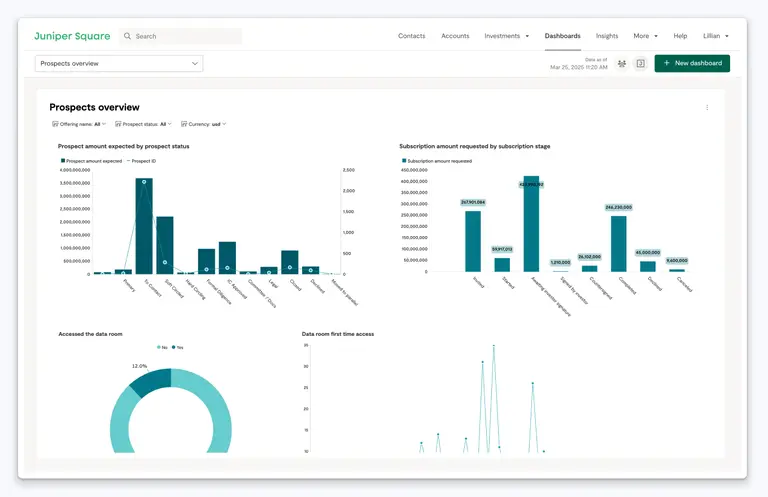The image size is (768, 497).
Task: Toggle the Prospect amount expected legend item
Action: (91, 161)
